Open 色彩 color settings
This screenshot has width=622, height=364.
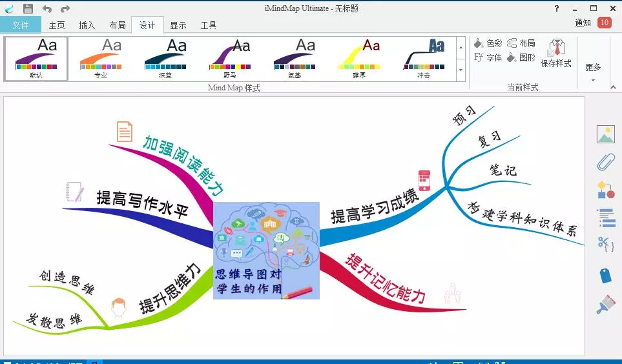click(488, 43)
